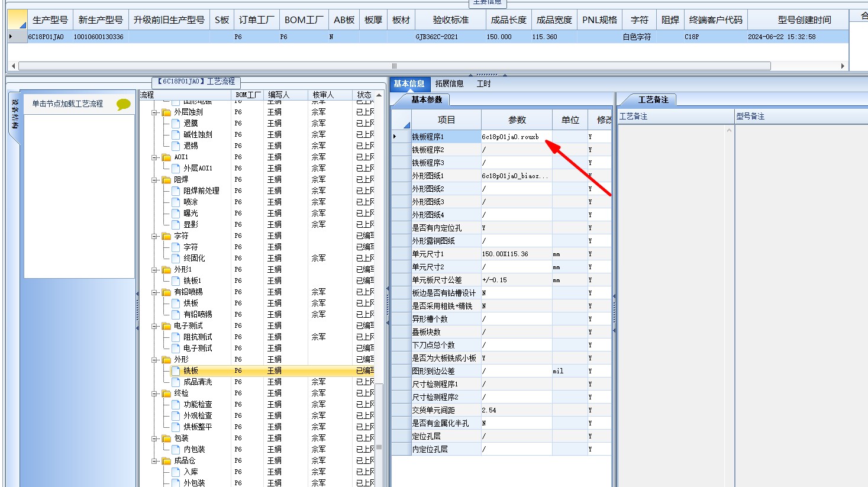This screenshot has height=487, width=868.
Task: Click the document icon of 曝光 step
Action: pos(176,213)
